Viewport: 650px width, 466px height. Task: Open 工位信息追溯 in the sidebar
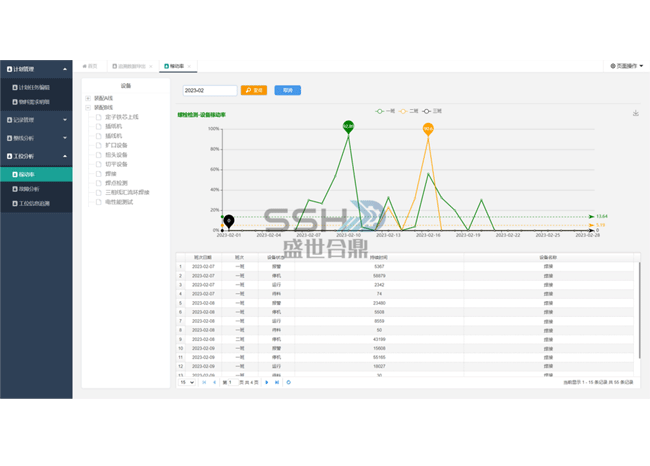coord(36,204)
